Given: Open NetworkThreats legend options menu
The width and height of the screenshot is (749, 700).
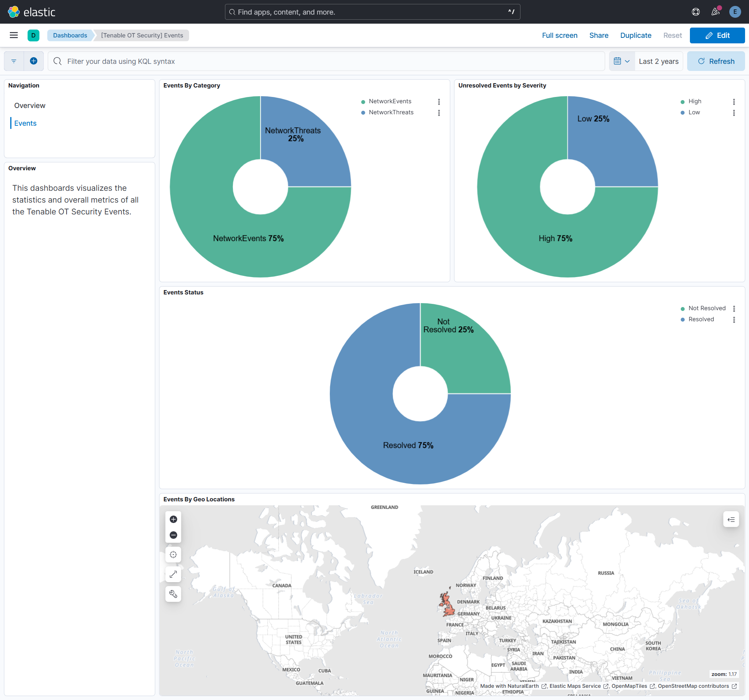Looking at the screenshot, I should [x=439, y=113].
